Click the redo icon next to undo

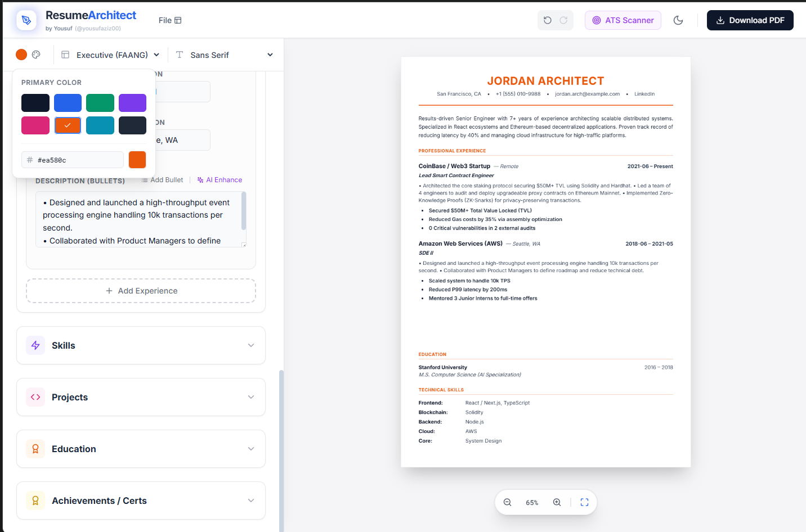(564, 20)
